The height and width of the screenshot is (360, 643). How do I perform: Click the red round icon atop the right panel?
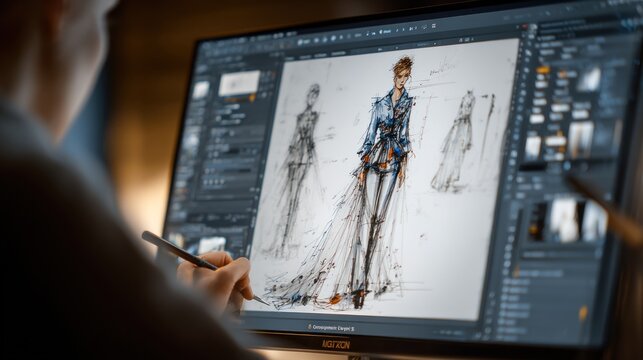point(524,27)
